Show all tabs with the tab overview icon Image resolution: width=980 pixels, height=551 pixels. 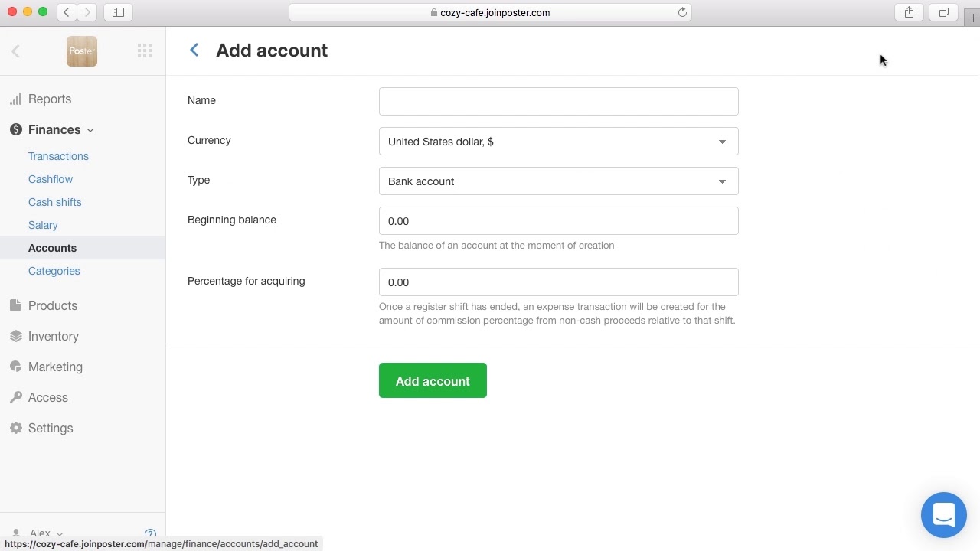point(943,12)
